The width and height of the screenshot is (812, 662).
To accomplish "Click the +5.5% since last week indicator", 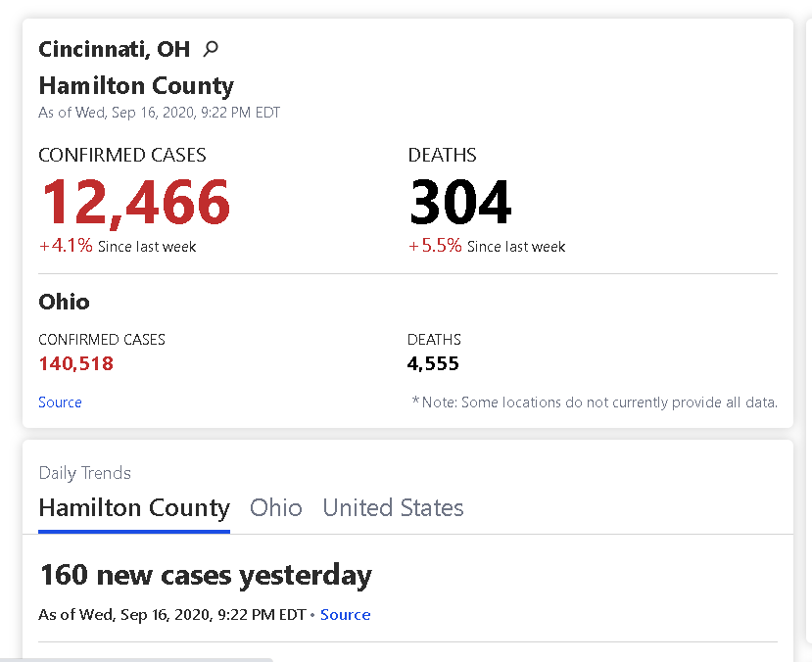I will (487, 246).
